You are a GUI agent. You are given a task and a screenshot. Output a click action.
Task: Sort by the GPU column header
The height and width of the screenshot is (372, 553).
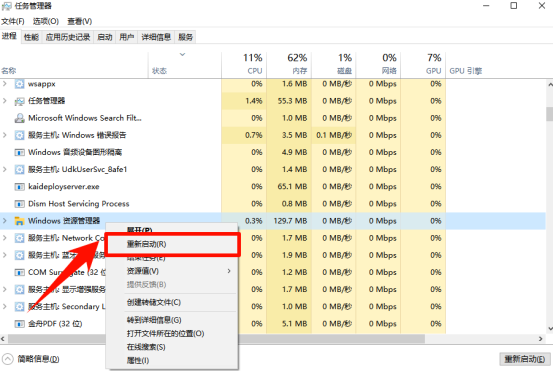point(423,65)
